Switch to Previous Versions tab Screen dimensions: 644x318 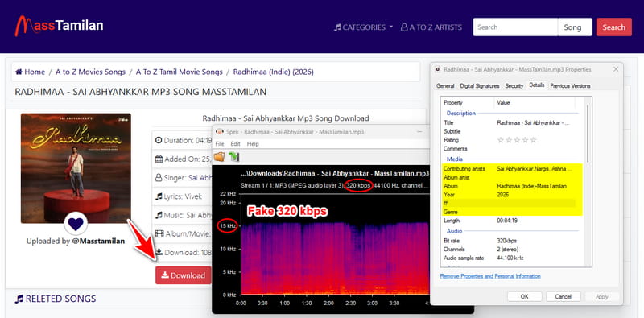click(570, 86)
